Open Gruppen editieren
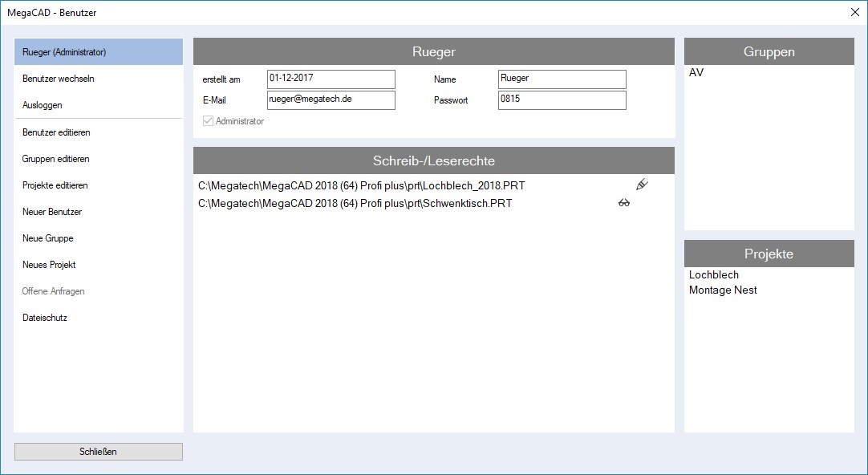The height and width of the screenshot is (475, 868). coord(99,159)
